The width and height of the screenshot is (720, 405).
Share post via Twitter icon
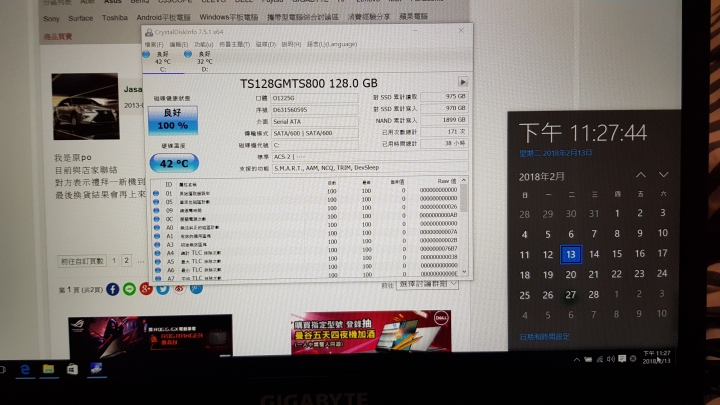tap(163, 289)
